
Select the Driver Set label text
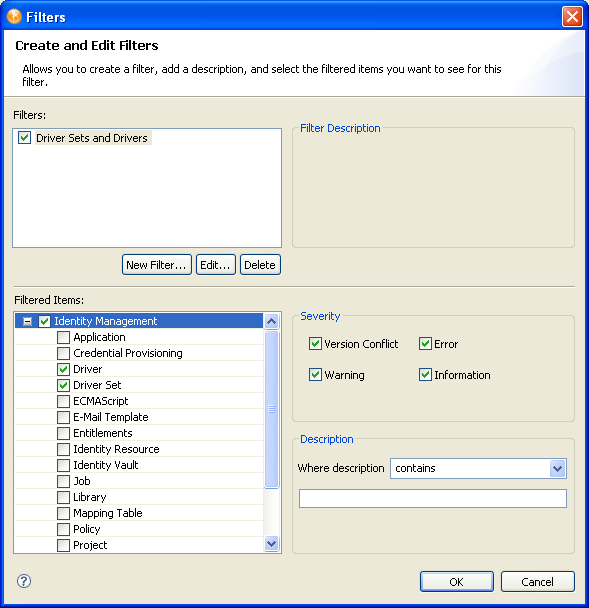tap(97, 385)
